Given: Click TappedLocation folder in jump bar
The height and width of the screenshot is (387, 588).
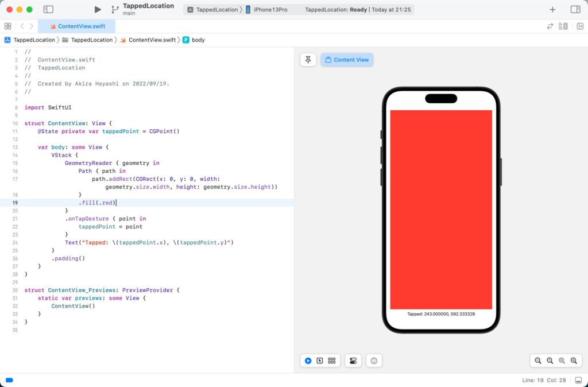Looking at the screenshot, I should coord(87,40).
